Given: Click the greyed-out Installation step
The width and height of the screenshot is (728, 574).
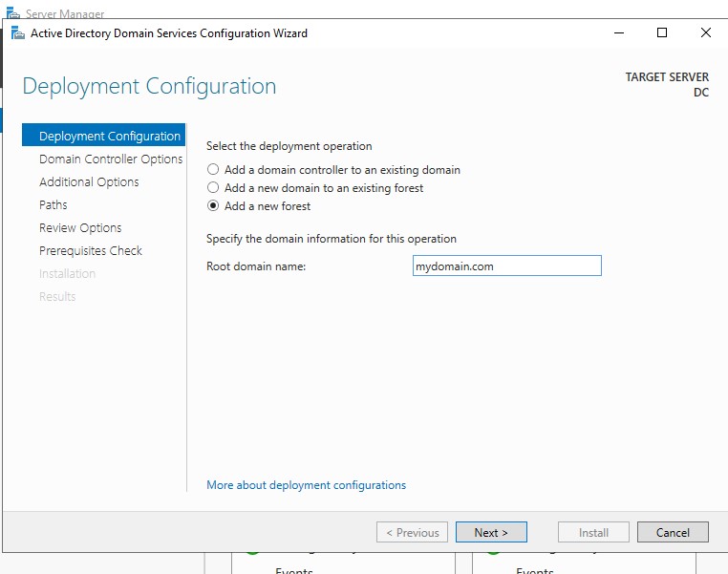Looking at the screenshot, I should tap(67, 274).
